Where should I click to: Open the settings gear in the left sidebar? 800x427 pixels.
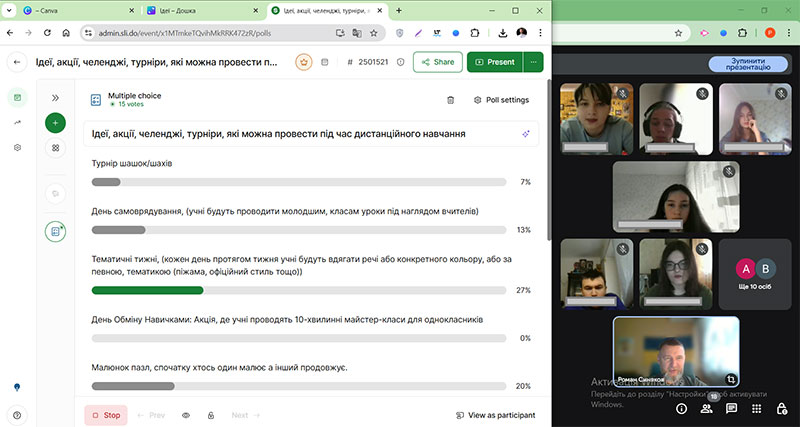point(17,147)
